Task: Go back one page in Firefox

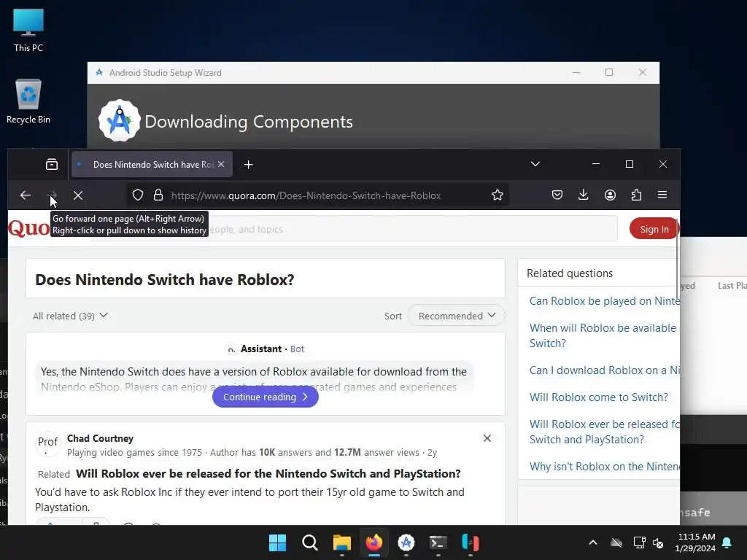Action: pos(26,195)
